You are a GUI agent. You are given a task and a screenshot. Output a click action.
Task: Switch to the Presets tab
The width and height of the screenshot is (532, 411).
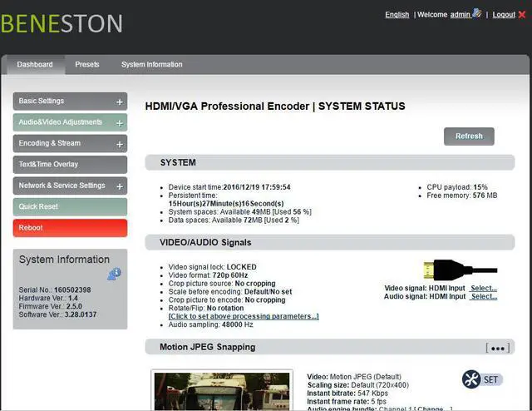coord(87,64)
